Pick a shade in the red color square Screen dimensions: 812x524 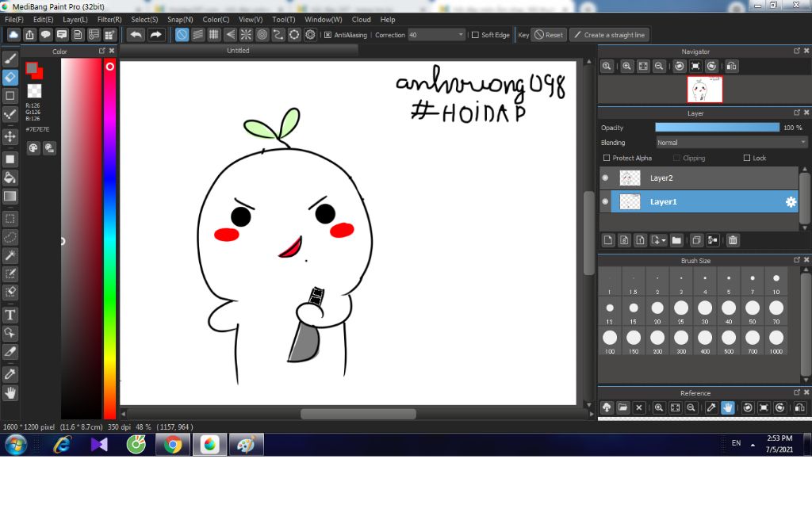(82, 239)
